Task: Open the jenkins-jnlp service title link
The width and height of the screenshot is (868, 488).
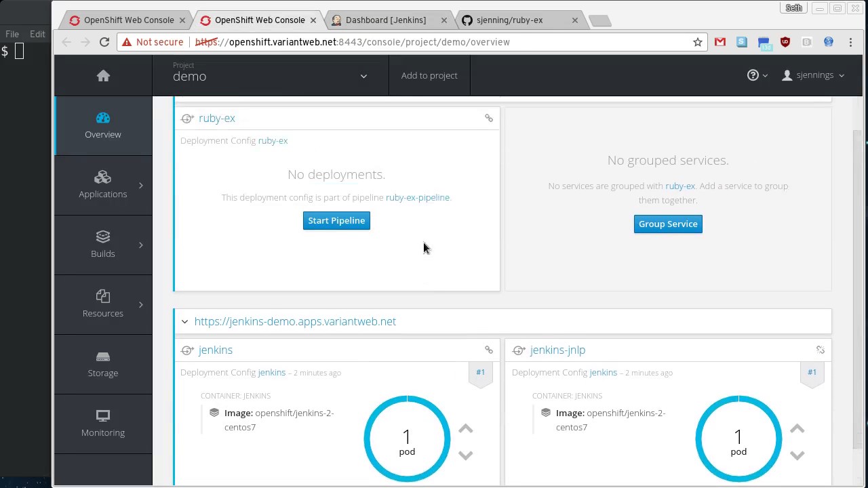Action: [x=557, y=350]
